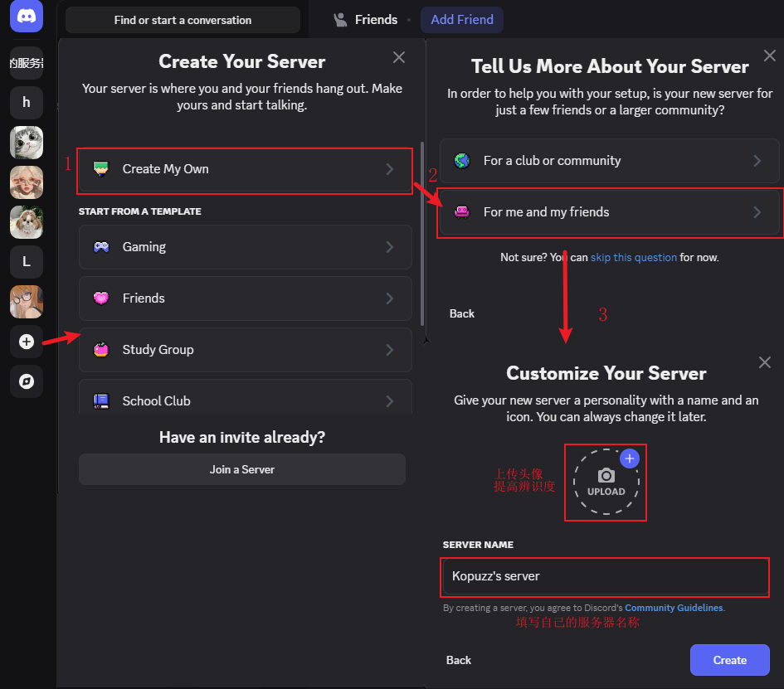
Task: Close the Create Your Server dialog
Action: 399,57
